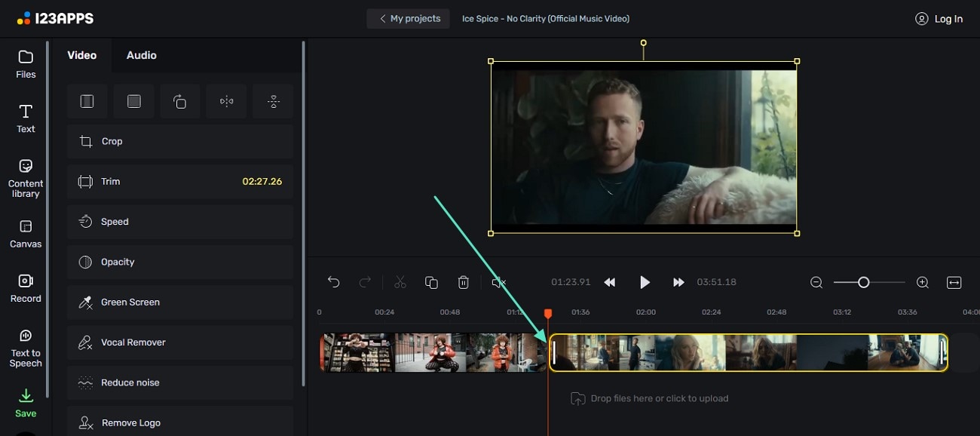The height and width of the screenshot is (436, 980).
Task: Click the flip horizontal icon button
Action: [226, 101]
